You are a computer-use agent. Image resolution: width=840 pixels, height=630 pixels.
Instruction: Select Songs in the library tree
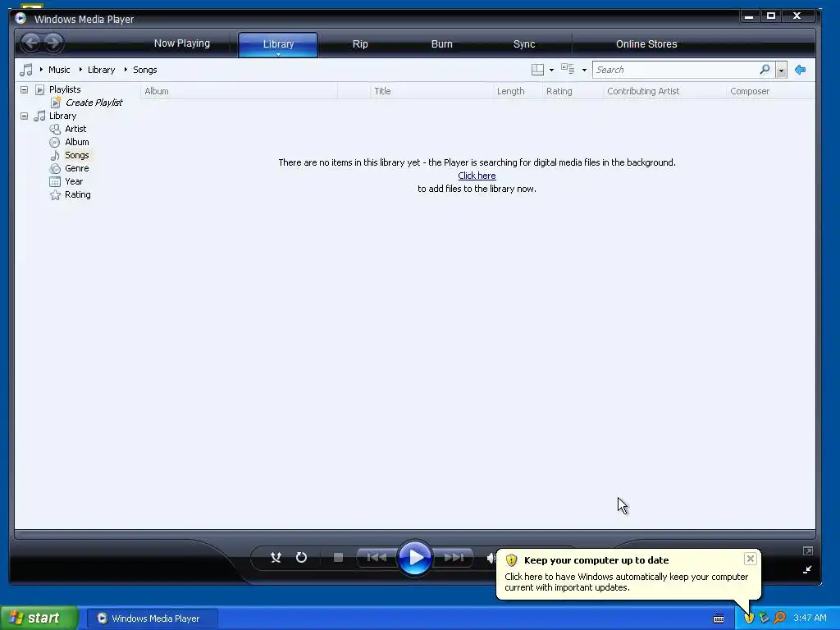pyautogui.click(x=76, y=155)
